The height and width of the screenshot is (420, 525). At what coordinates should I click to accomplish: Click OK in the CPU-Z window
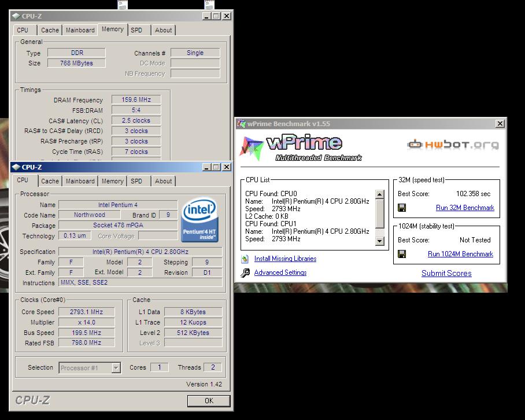point(209,401)
